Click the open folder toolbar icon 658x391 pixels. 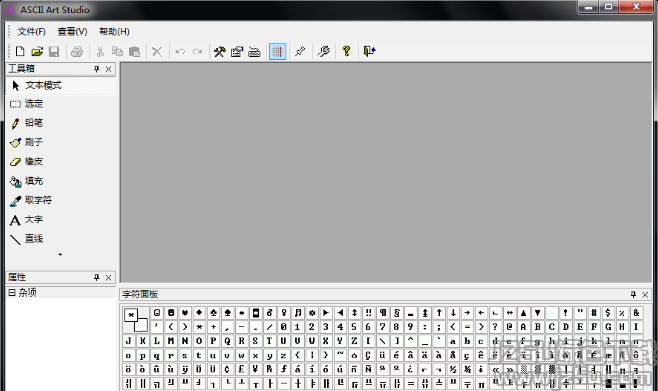tap(37, 52)
